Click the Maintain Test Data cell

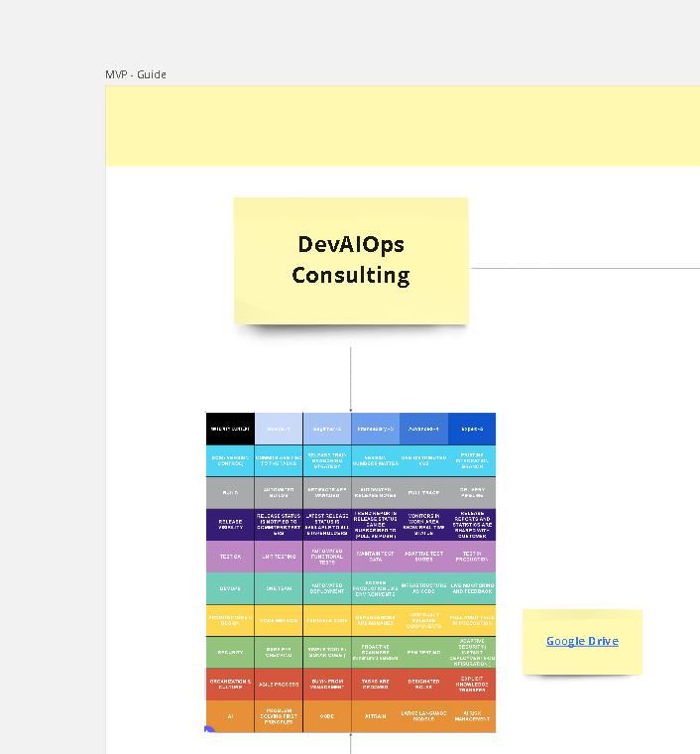[375, 557]
